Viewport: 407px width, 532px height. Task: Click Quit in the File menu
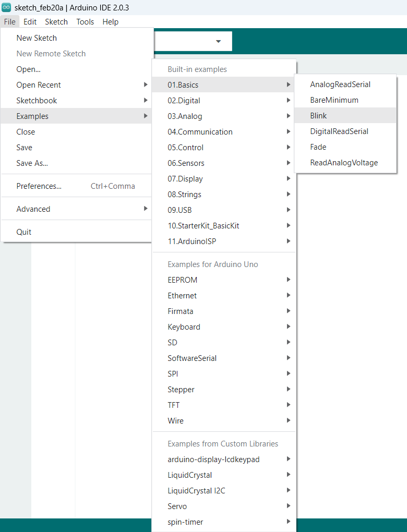click(x=24, y=232)
